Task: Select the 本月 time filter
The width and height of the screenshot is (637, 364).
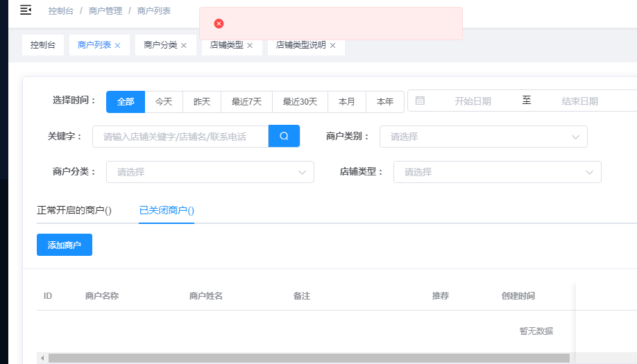Action: (346, 101)
